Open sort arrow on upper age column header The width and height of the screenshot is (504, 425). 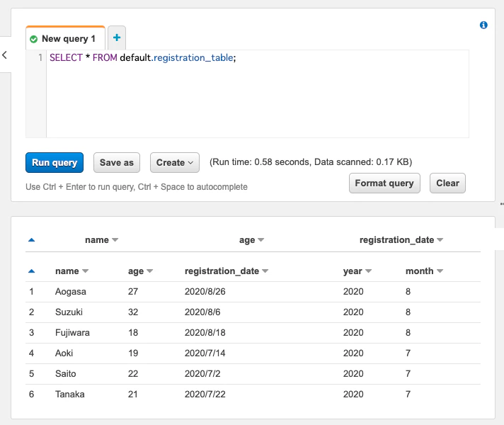coord(261,240)
